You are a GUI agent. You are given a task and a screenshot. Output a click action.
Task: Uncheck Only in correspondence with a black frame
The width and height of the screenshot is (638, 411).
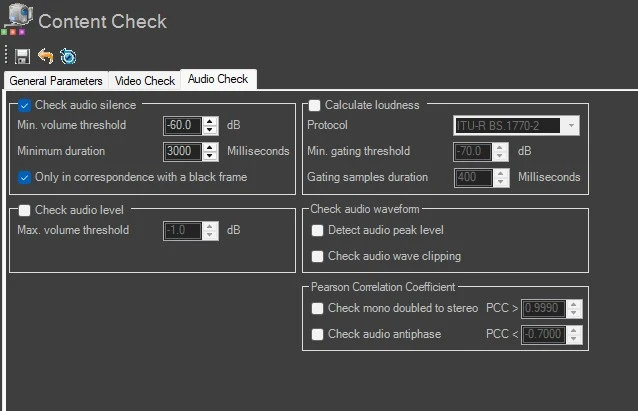[x=25, y=177]
